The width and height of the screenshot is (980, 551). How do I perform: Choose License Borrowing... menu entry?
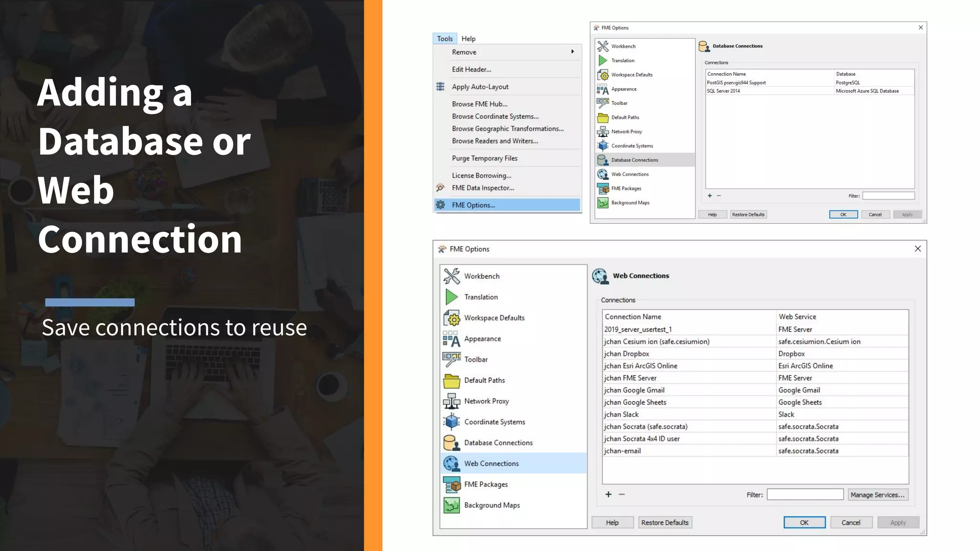tap(507, 176)
